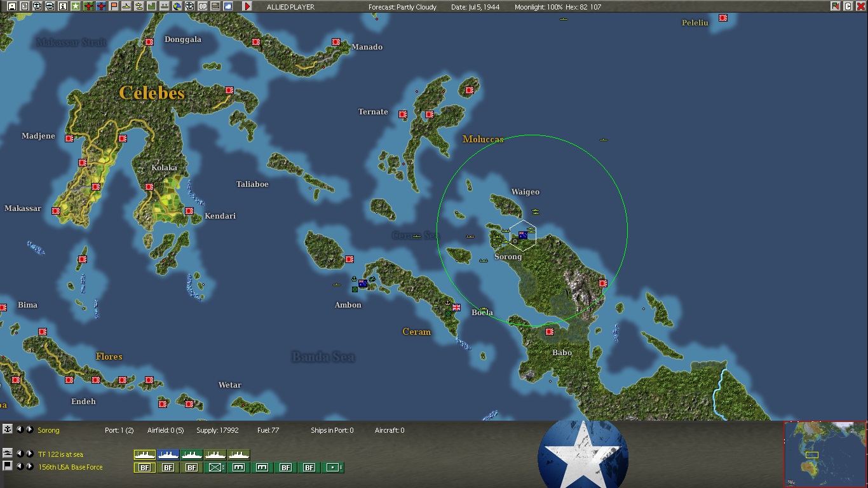Open the information 'i' toolbar icon
The image size is (868, 488).
(x=63, y=6)
